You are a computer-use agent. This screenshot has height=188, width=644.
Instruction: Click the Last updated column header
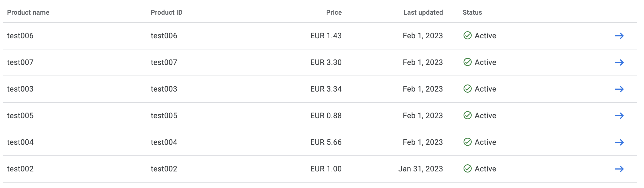(423, 12)
